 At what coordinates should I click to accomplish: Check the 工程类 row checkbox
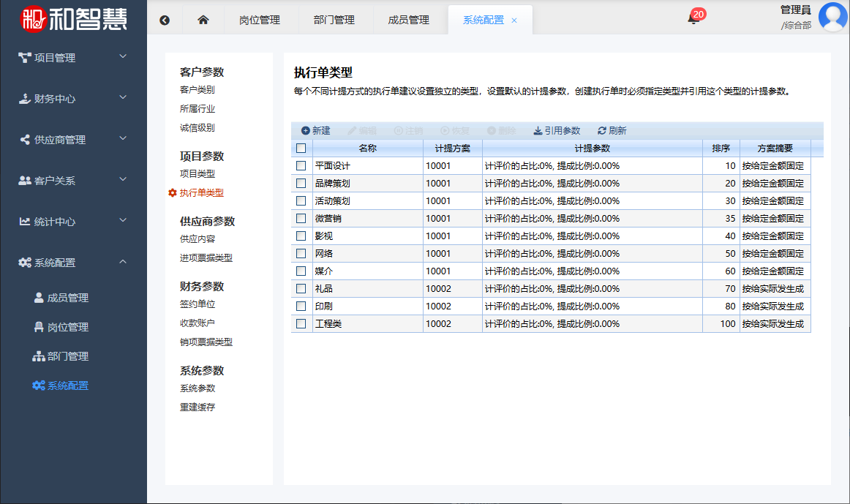pos(301,323)
